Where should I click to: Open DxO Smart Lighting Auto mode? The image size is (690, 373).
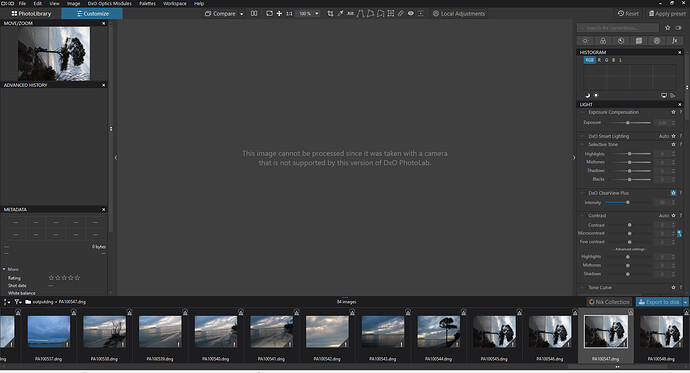[664, 136]
